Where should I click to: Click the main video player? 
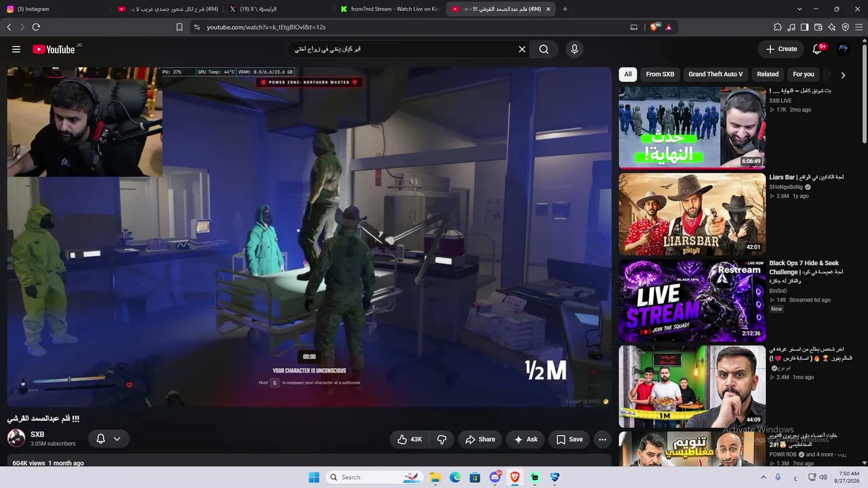[x=309, y=237]
